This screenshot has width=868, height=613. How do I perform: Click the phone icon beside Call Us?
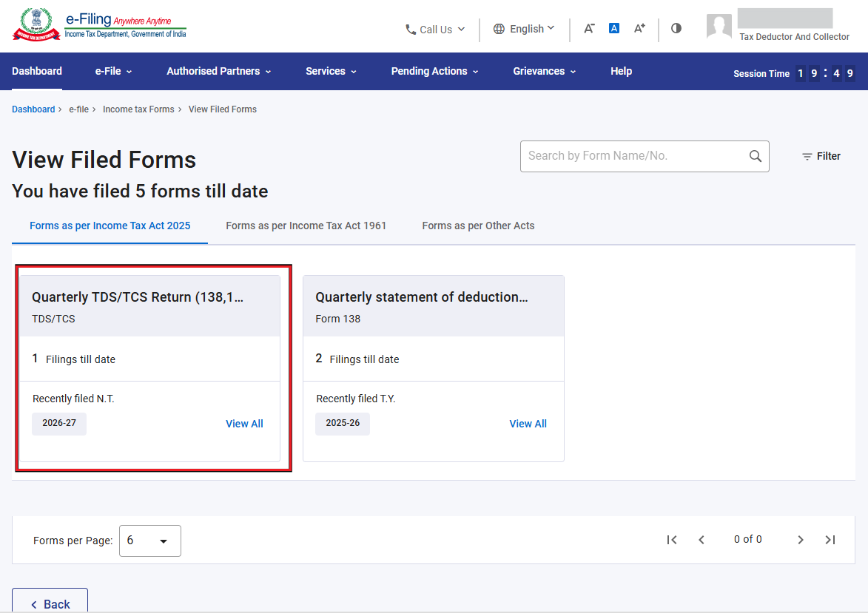click(410, 30)
